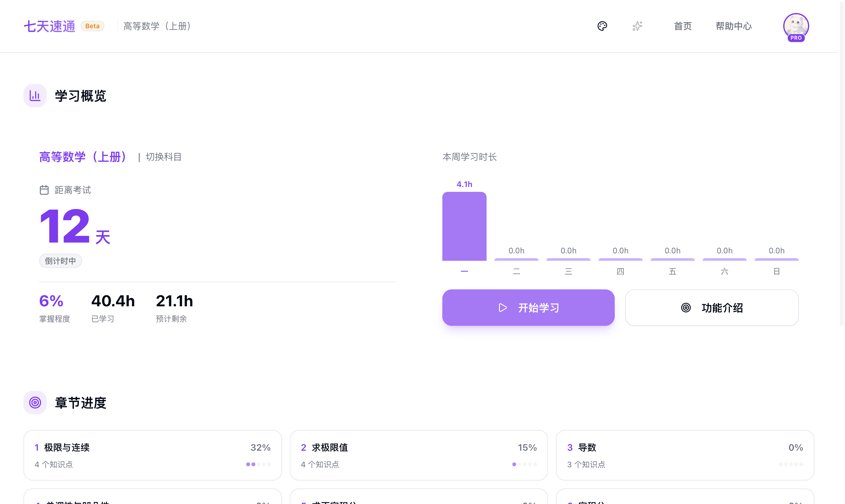Click progress dots of 极限与连续
Screen dimensions: 845x504
point(259,464)
